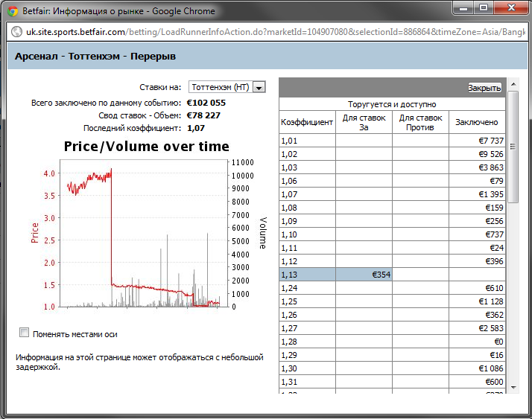Select the 1,26 coefficient cell
The image size is (532, 419).
308,315
